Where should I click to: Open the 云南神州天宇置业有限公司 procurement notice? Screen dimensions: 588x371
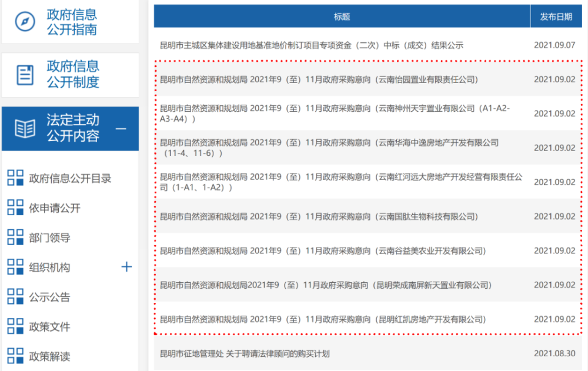click(x=335, y=113)
